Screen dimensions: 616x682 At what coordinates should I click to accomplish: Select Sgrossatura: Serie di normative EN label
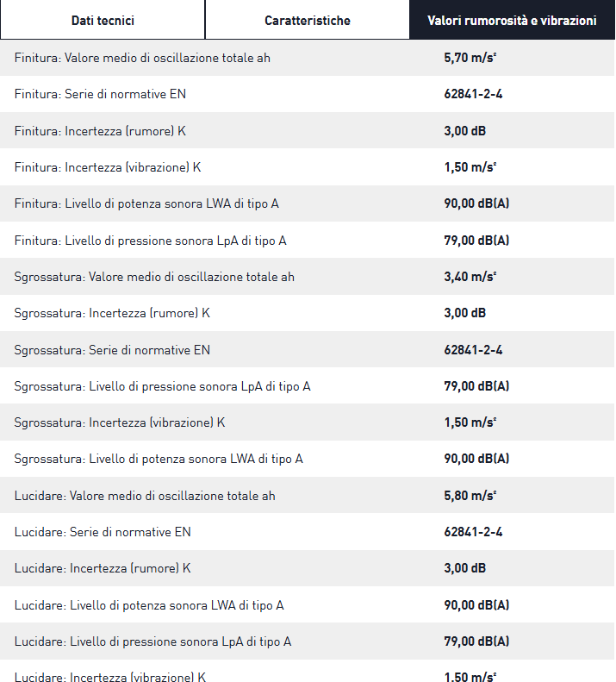112,350
